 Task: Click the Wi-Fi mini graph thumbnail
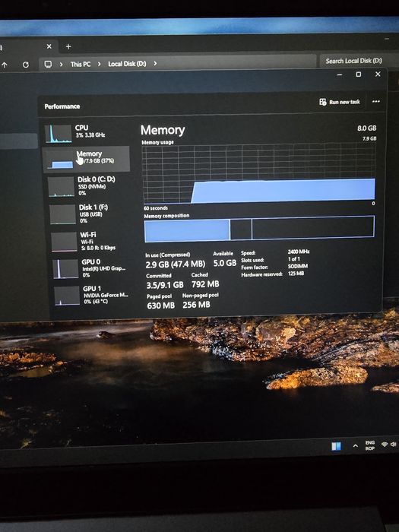coord(64,242)
